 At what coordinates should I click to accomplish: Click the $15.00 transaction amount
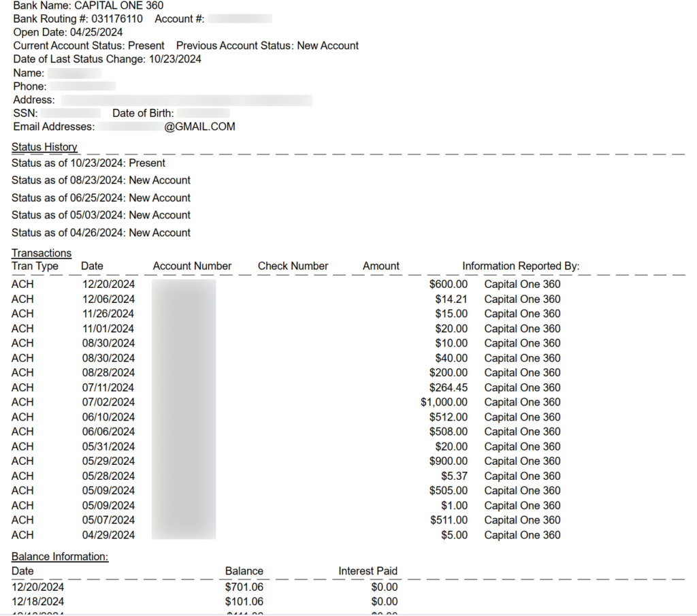(x=451, y=314)
